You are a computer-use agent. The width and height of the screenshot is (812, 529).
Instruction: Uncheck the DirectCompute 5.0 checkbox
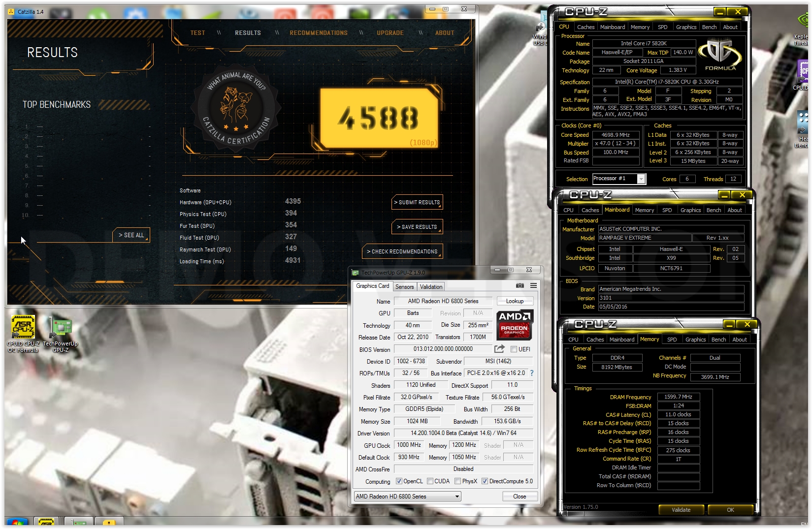click(x=485, y=481)
